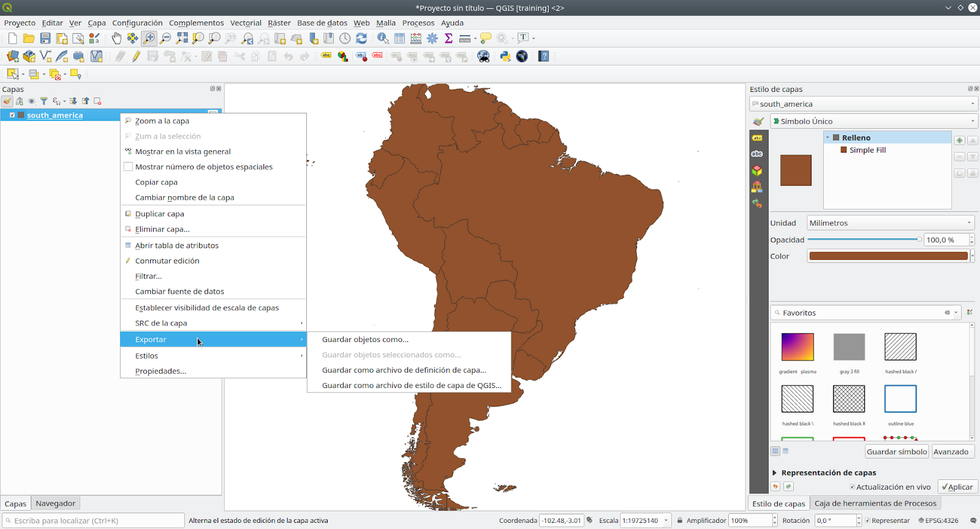Select features by area tool
Image resolution: width=980 pixels, height=529 pixels.
coord(12,74)
